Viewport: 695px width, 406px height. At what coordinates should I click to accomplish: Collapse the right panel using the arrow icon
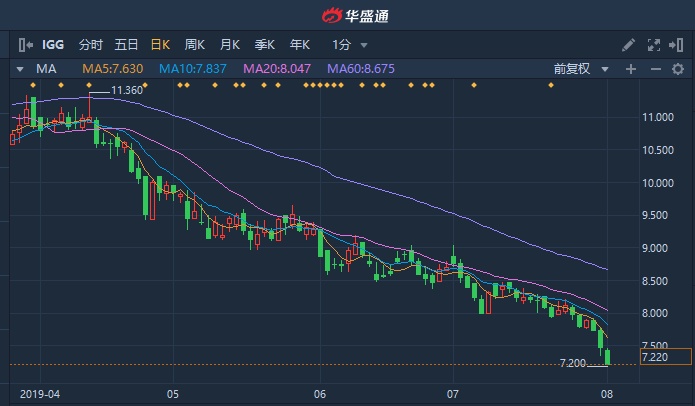(676, 45)
